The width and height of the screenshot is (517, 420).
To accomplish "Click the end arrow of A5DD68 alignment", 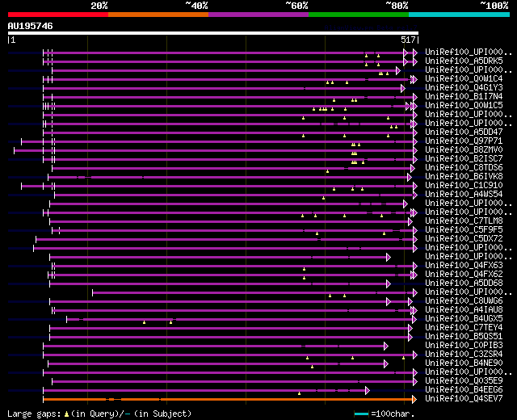I will pyautogui.click(x=389, y=283).
